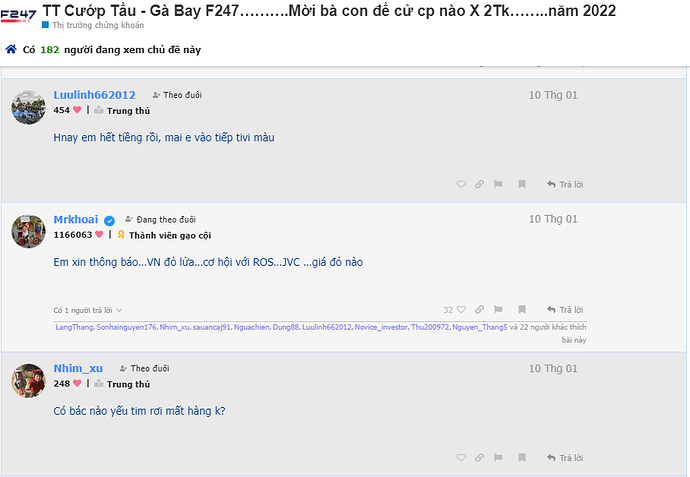Flag Luulinh662012's post
Viewport: 690px width, 477px height.
click(498, 184)
